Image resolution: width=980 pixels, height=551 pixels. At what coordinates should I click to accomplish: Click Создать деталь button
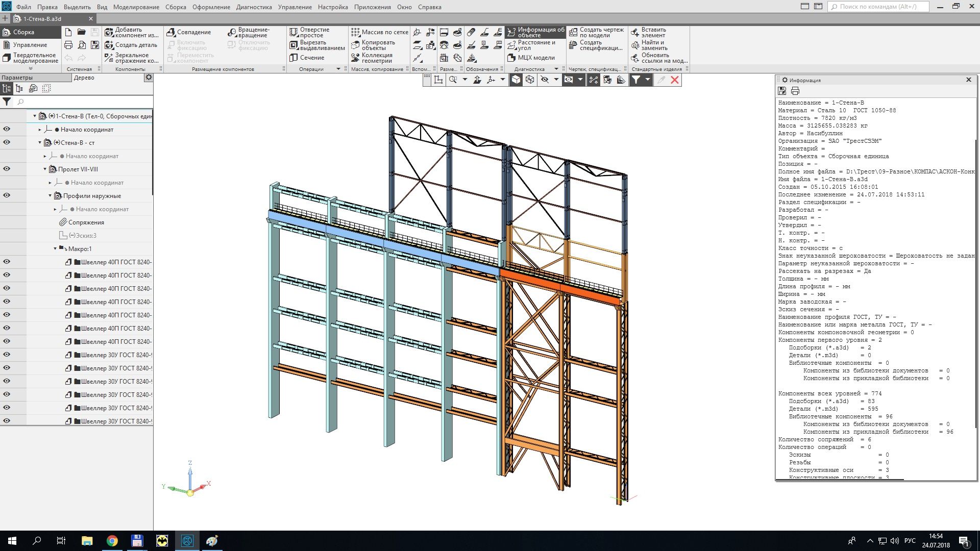coord(131,45)
